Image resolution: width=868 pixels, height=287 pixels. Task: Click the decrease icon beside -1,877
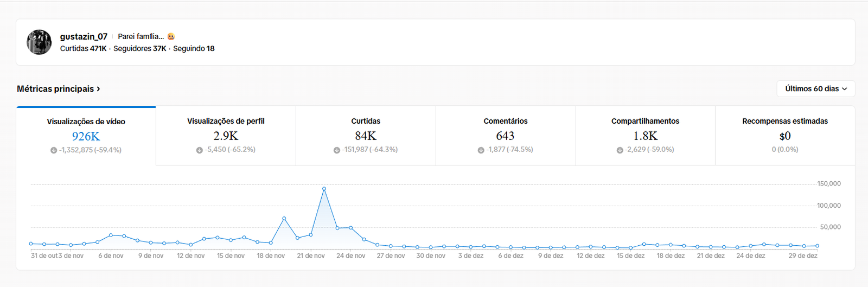tap(481, 150)
